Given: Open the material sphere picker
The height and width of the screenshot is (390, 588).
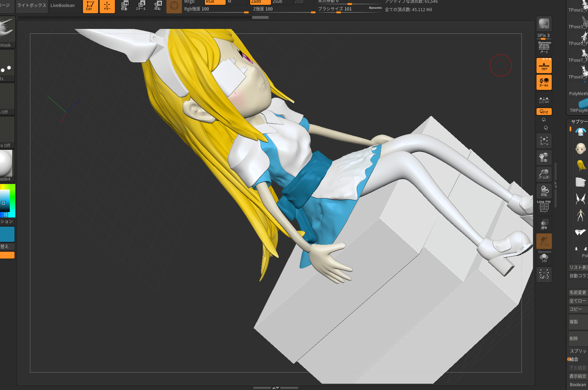Looking at the screenshot, I should (7, 166).
